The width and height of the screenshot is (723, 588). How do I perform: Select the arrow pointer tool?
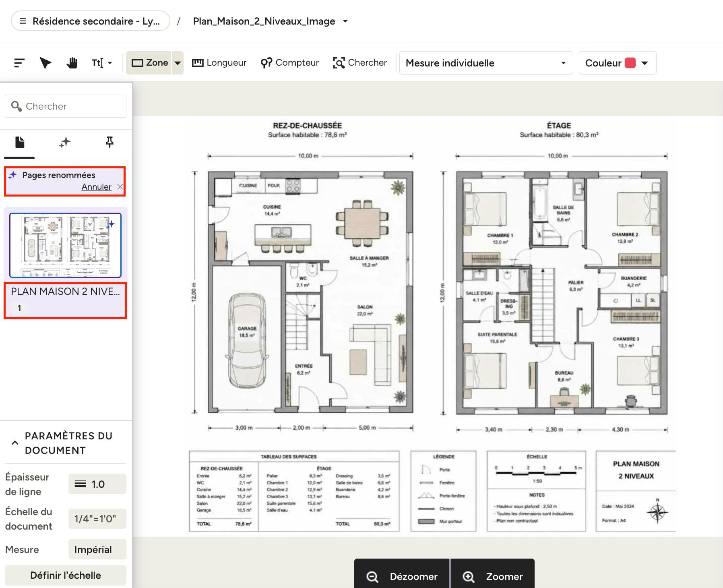click(45, 63)
